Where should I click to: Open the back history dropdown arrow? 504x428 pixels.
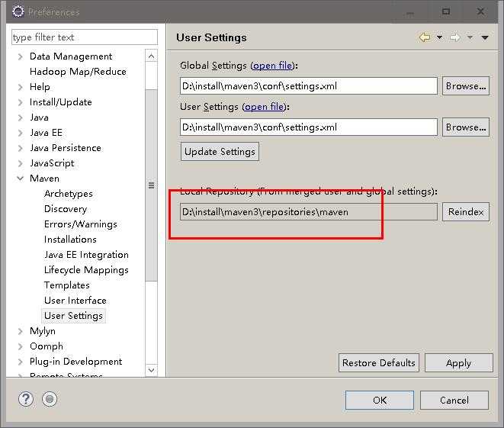[x=439, y=37]
